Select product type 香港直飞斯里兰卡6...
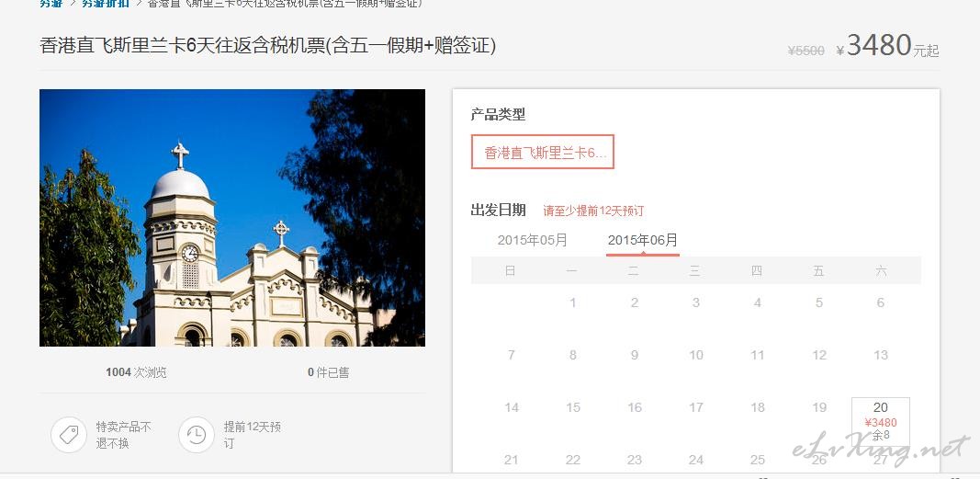This screenshot has width=980, height=479. 543,152
